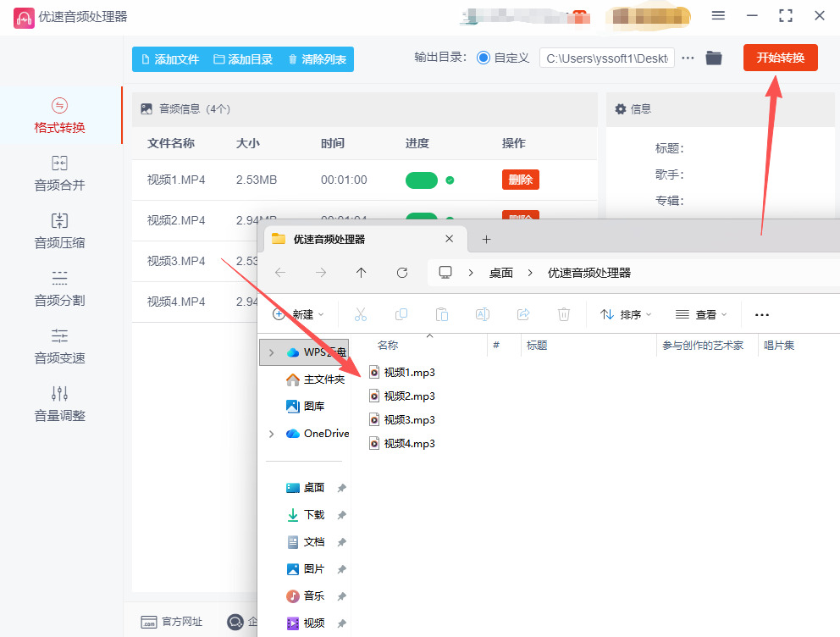This screenshot has width=840, height=637.
Task: Sort by the 标题 column header
Action: tap(537, 345)
